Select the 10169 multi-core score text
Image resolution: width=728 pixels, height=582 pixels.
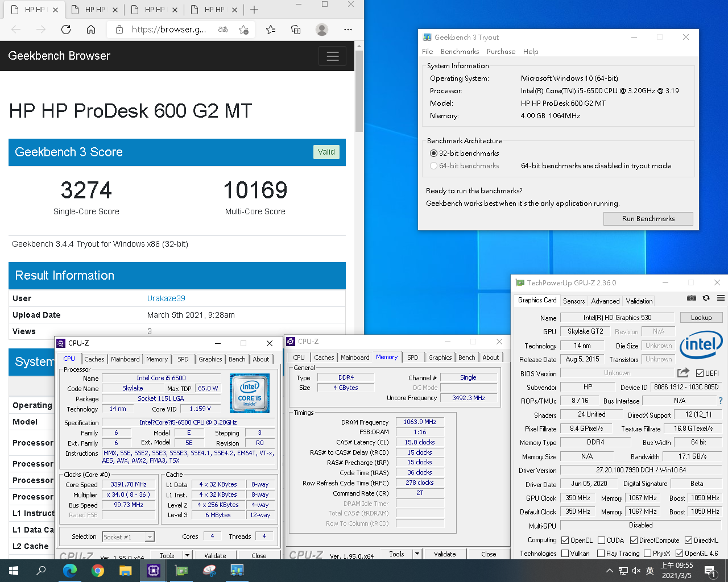click(255, 190)
